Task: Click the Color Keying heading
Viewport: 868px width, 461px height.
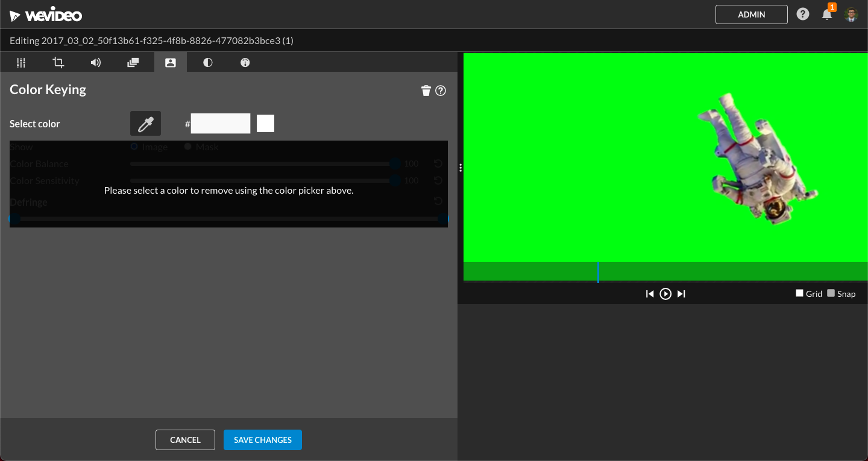Action: [48, 89]
